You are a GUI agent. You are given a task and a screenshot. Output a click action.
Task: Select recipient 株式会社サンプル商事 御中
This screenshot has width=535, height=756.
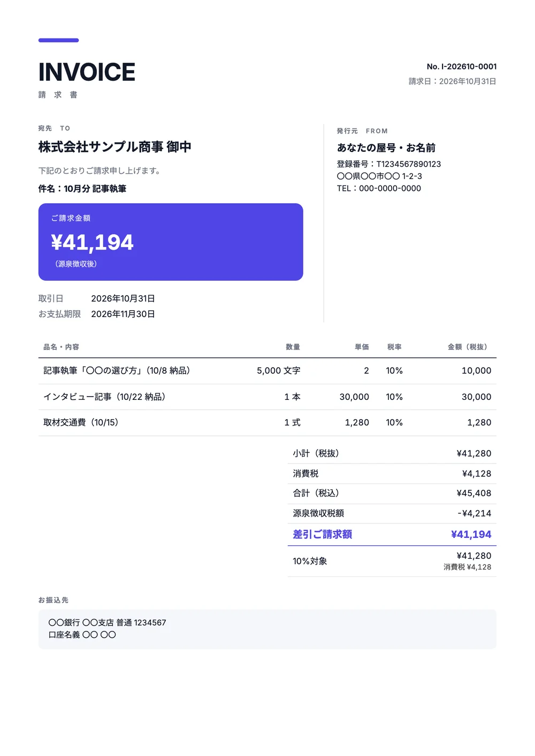tap(115, 147)
